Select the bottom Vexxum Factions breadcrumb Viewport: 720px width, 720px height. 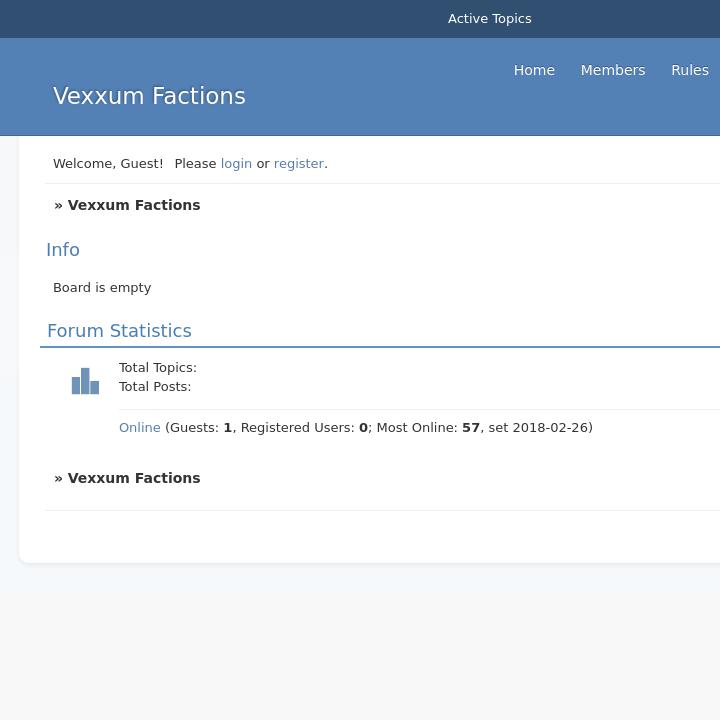click(x=134, y=478)
